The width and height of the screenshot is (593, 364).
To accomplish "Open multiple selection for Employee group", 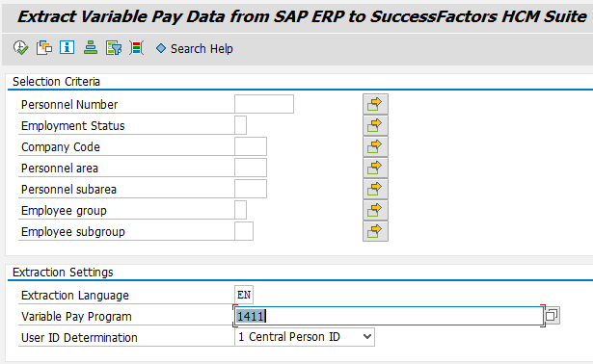I will pyautogui.click(x=375, y=210).
